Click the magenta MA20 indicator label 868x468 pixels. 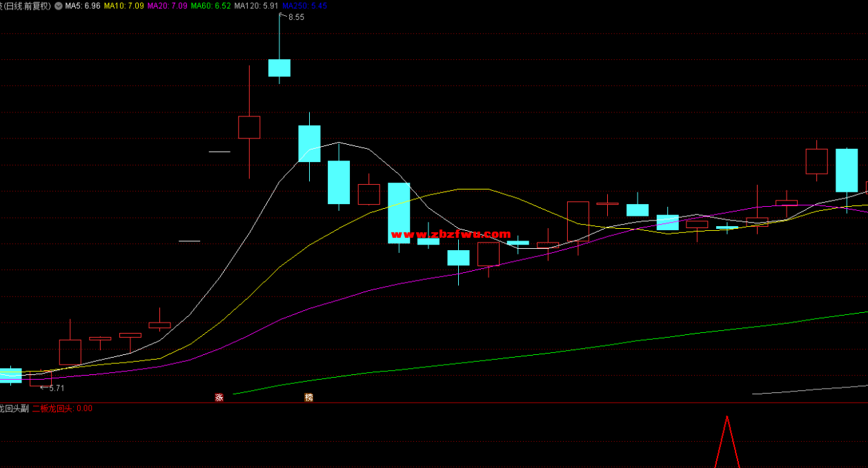coord(167,6)
